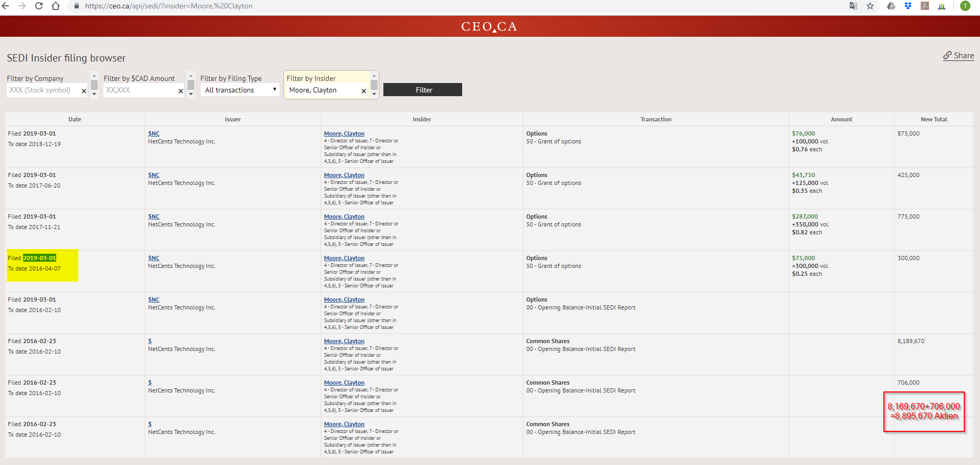The width and height of the screenshot is (980, 465).
Task: Open $NC link in the 2017-11-21 row
Action: [x=154, y=216]
